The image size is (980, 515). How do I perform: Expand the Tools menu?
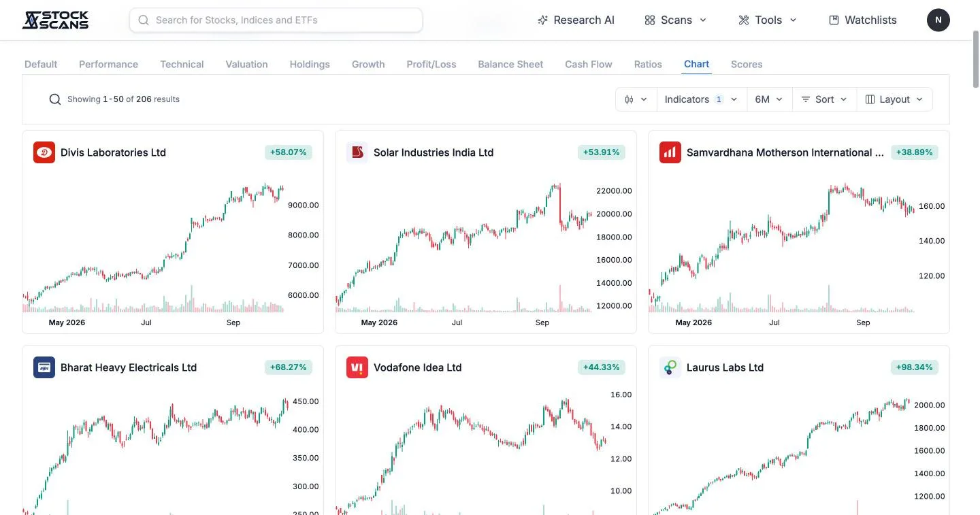(768, 20)
